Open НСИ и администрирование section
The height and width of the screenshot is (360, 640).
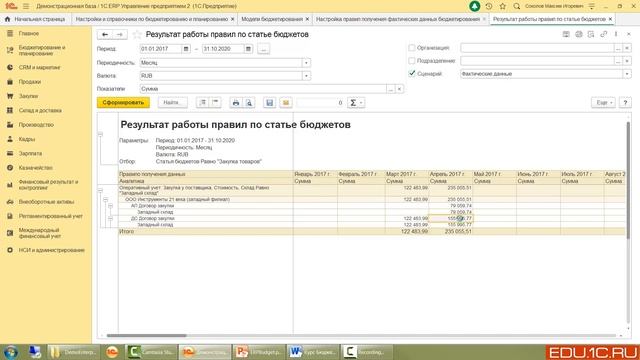tap(46, 250)
